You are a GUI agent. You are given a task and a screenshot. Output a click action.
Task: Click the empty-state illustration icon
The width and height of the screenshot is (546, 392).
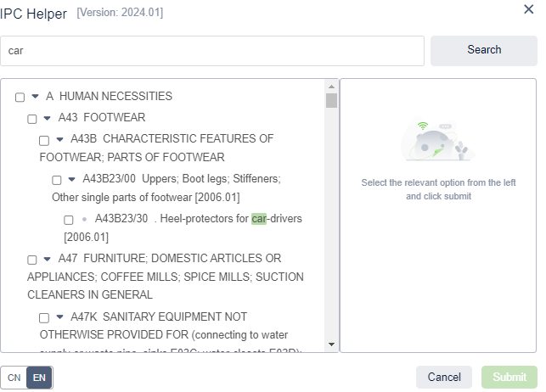[438, 141]
